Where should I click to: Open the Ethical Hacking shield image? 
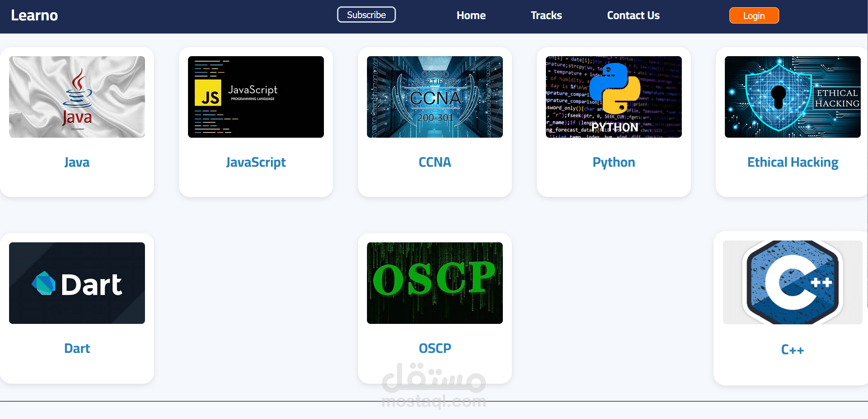[793, 97]
